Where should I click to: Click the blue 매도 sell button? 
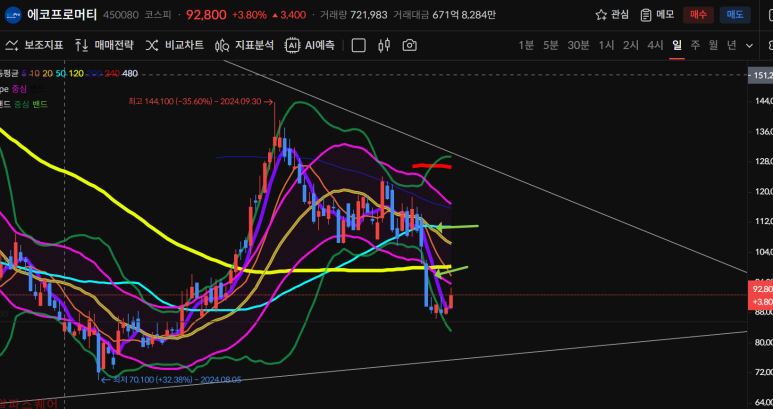tap(735, 15)
